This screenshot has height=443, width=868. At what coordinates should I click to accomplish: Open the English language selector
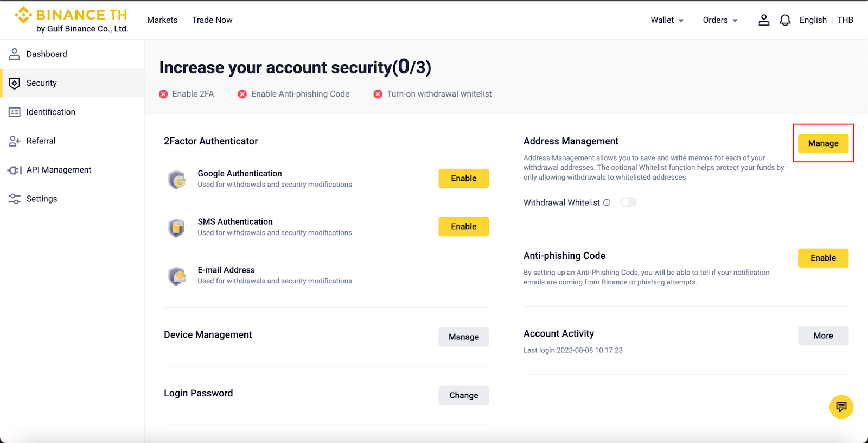pos(813,20)
